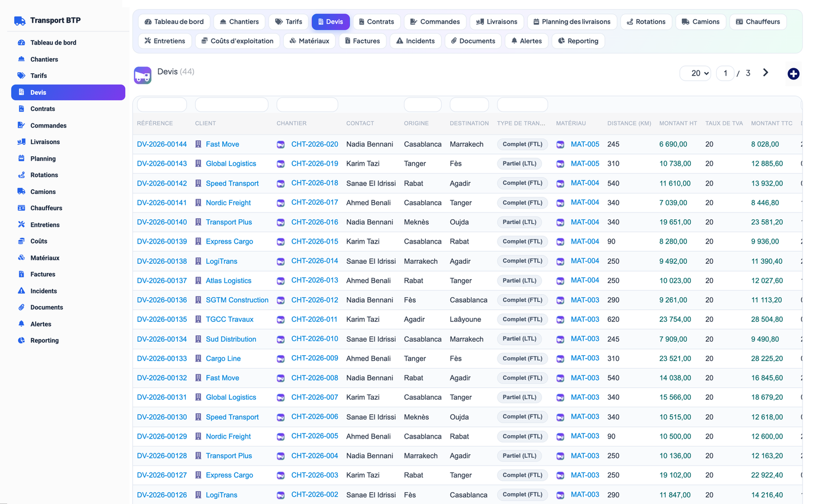Switch to the Rotations top tab
Screen dimensions: 815x504
click(646, 22)
